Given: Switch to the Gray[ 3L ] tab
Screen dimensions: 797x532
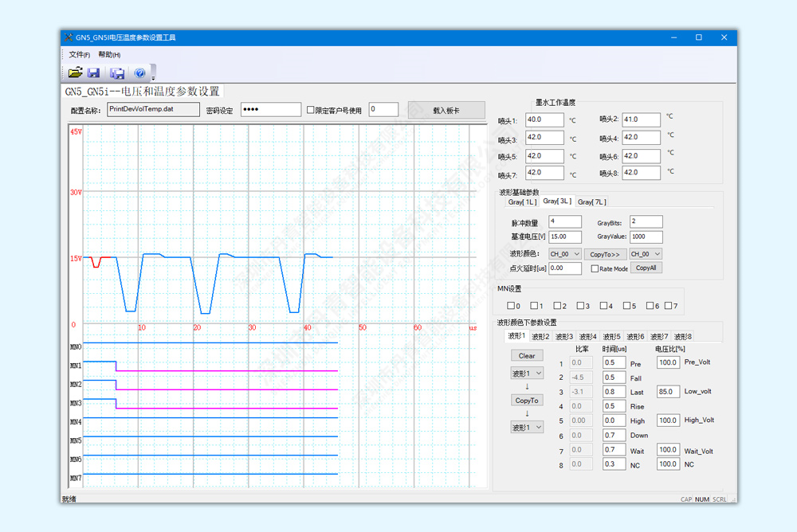Looking at the screenshot, I should point(557,201).
